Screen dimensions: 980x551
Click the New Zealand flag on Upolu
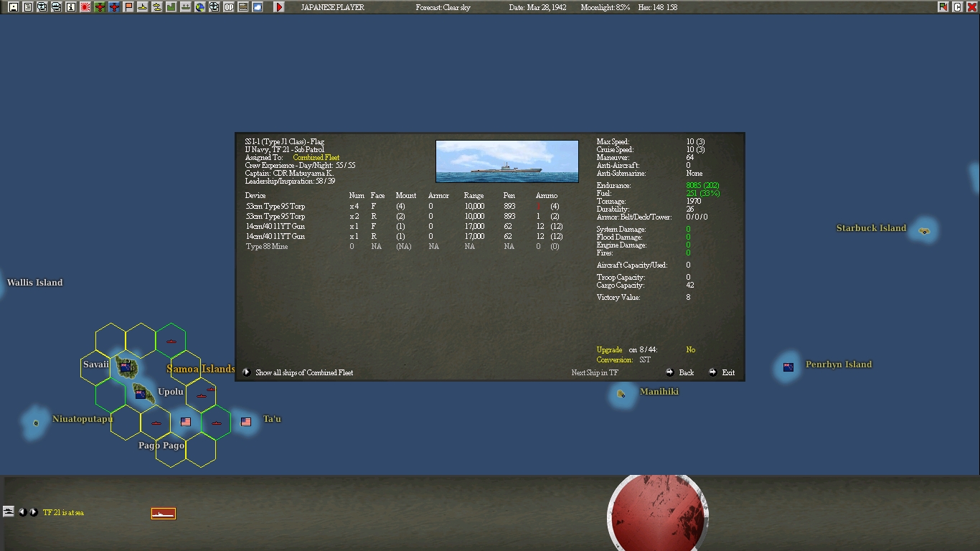click(141, 394)
